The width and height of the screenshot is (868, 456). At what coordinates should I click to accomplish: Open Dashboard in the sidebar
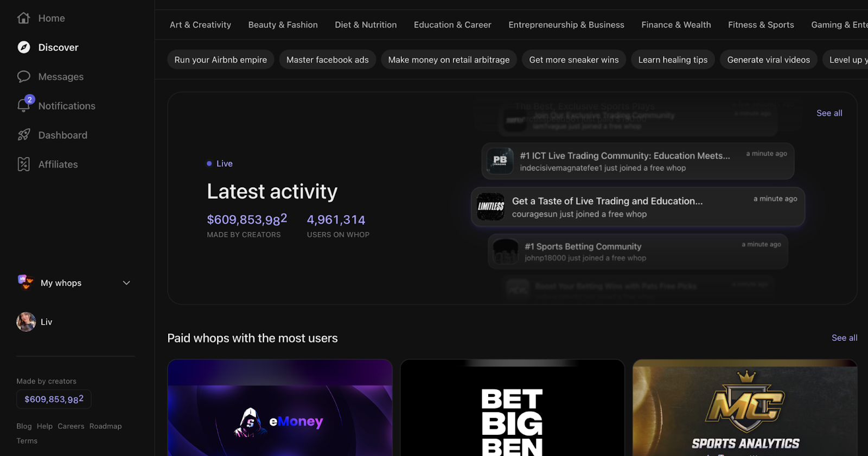coord(62,135)
